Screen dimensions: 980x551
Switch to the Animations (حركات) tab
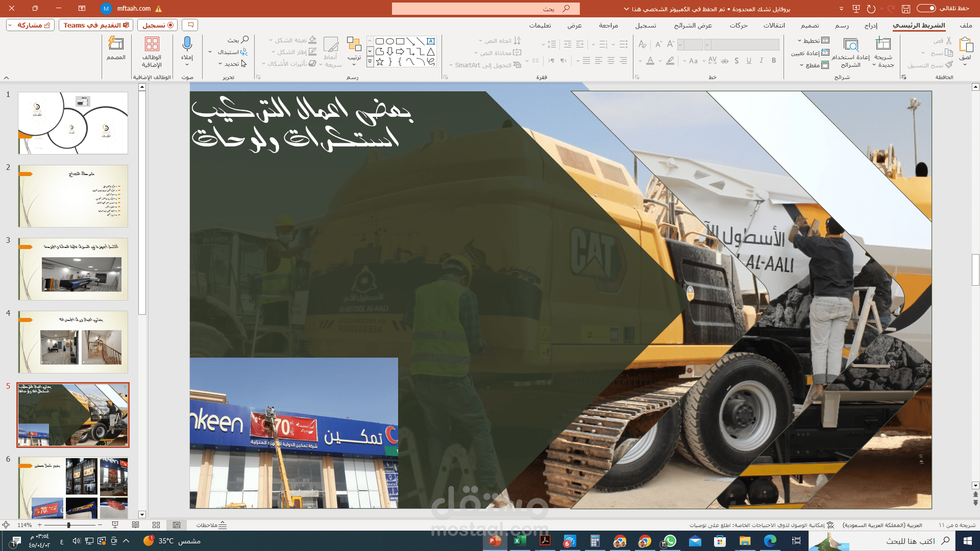tap(739, 25)
